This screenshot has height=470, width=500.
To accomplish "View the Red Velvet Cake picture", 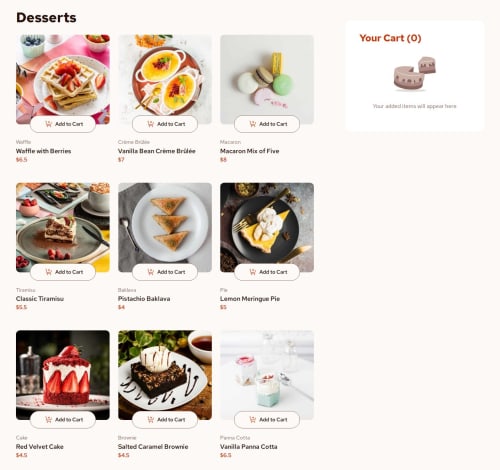I will (63, 375).
